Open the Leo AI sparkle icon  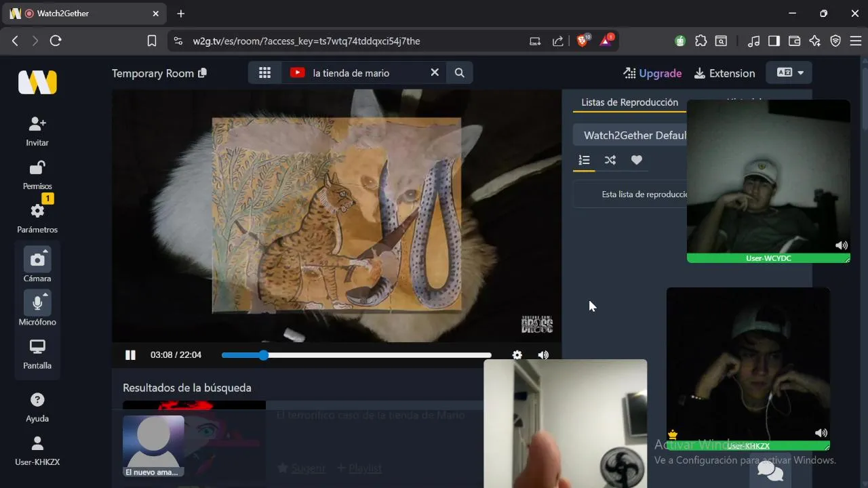tap(815, 41)
